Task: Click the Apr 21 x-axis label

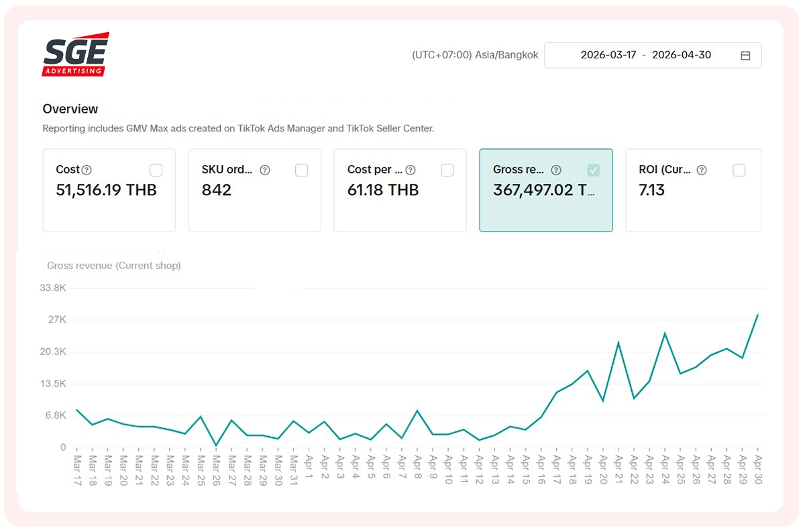Action: coord(619,470)
